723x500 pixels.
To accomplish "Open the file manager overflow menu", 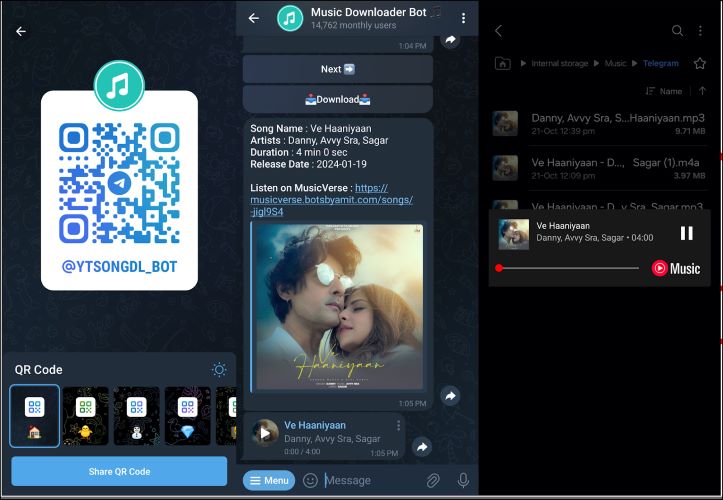I will pos(700,31).
